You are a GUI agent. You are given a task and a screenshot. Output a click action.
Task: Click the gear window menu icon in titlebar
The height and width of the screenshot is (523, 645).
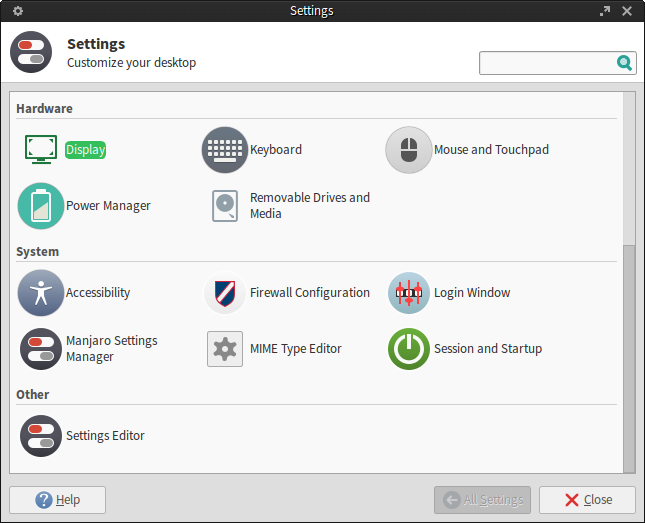(18, 11)
